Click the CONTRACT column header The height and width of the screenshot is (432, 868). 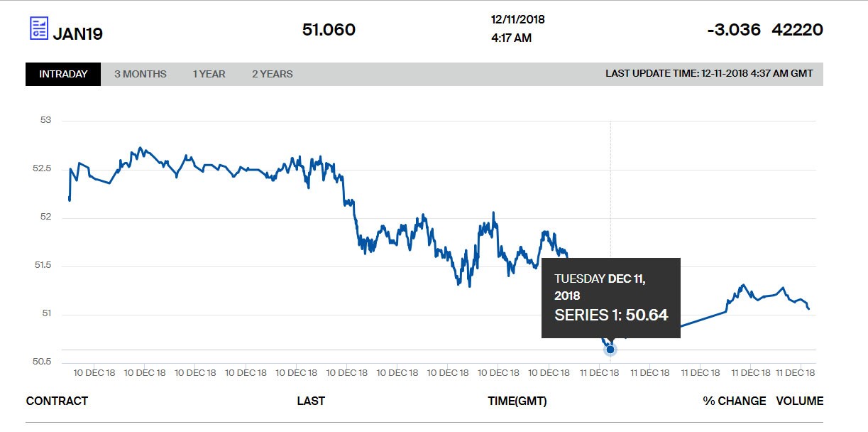57,401
